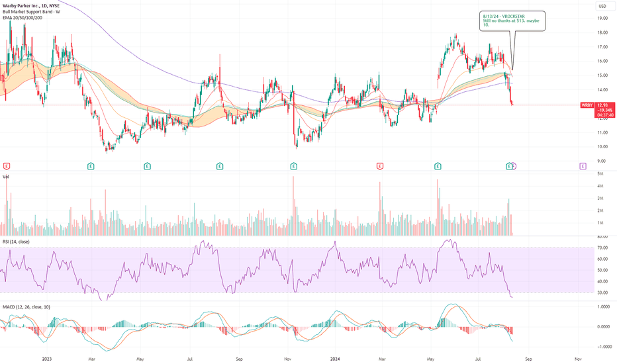Click the 1M volume axis label
The image size is (617, 364).
[x=600, y=223]
